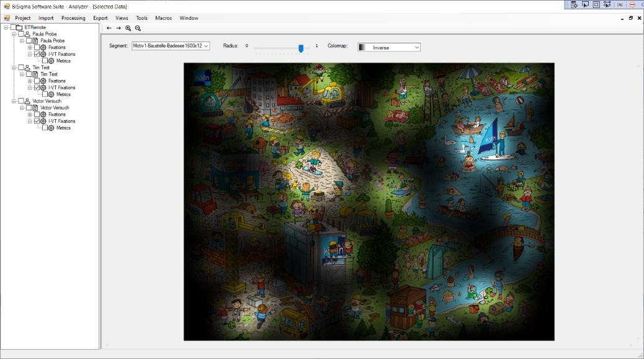Zoom out with the magnifier minus icon

(138, 28)
